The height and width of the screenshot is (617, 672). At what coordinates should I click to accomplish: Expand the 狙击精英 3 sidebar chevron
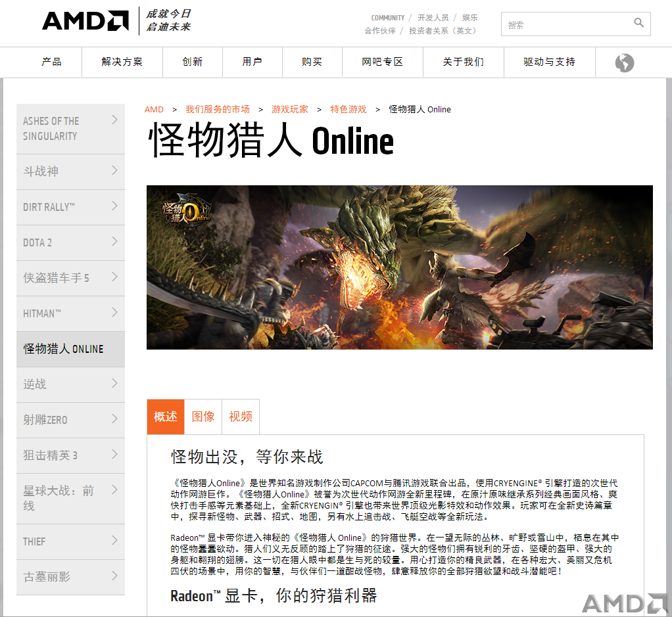[114, 454]
